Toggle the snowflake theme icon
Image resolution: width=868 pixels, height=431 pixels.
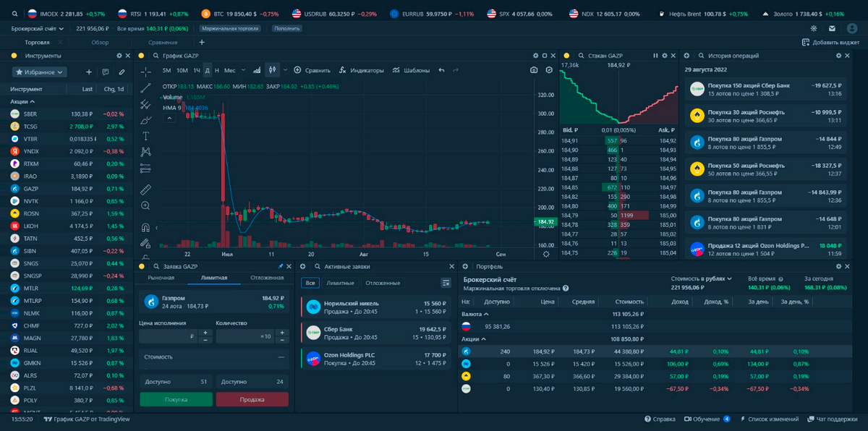(813, 28)
